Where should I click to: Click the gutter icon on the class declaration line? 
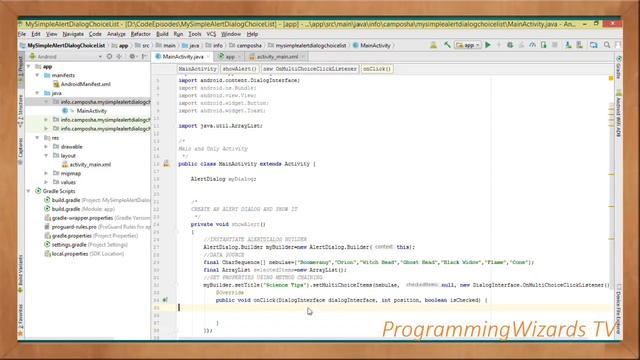tap(166, 164)
